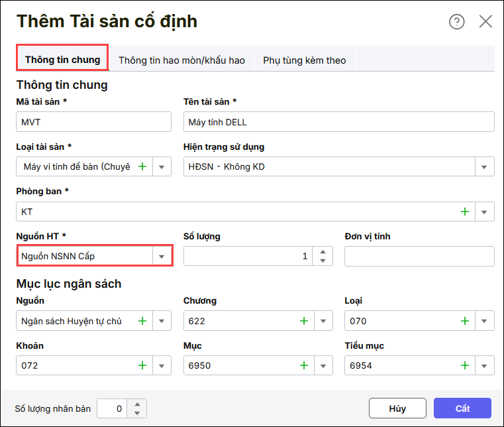
Task: Add new Tiểu mục with green plus icon
Action: click(x=465, y=365)
